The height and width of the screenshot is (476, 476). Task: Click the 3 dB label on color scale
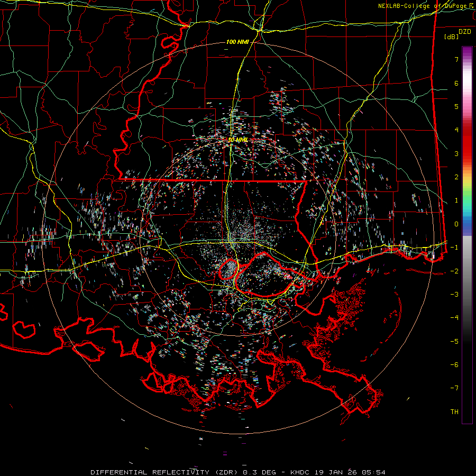pyautogui.click(x=456, y=153)
